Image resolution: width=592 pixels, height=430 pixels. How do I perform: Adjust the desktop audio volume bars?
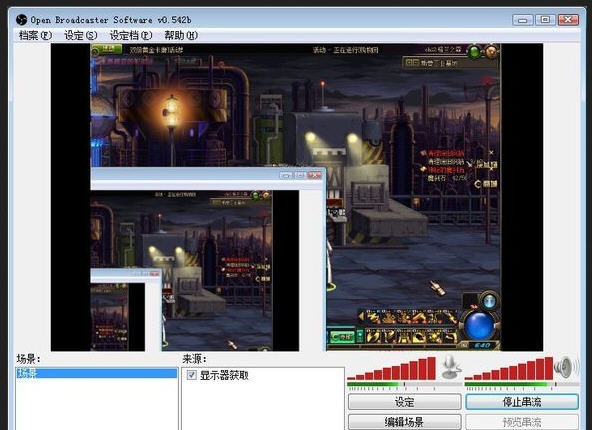point(509,368)
